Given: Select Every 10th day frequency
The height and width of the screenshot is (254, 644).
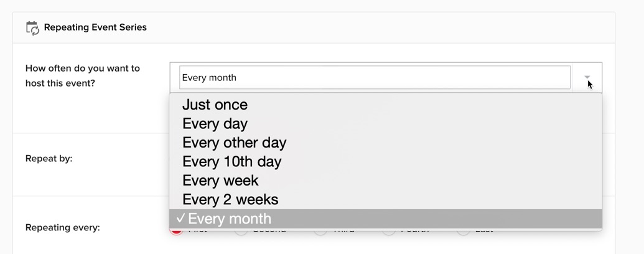Looking at the screenshot, I should click(231, 162).
